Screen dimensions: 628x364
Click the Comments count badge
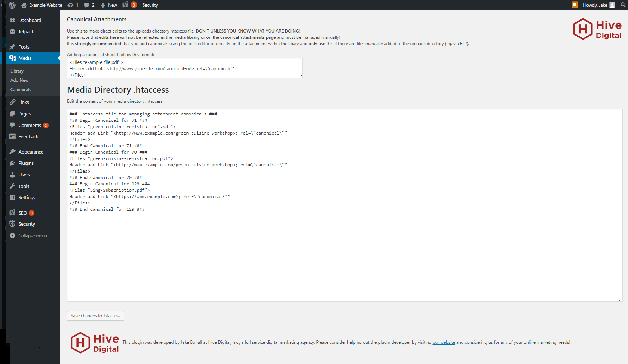[x=46, y=126]
